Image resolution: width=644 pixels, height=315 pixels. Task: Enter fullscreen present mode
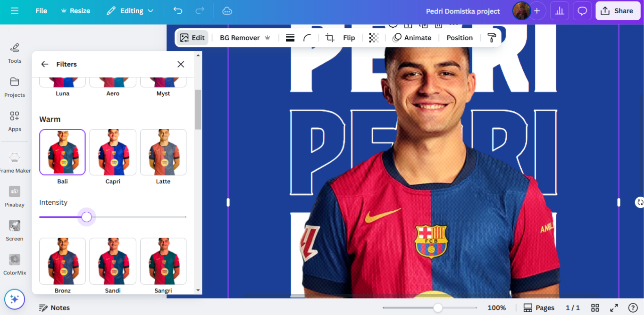pyautogui.click(x=614, y=308)
